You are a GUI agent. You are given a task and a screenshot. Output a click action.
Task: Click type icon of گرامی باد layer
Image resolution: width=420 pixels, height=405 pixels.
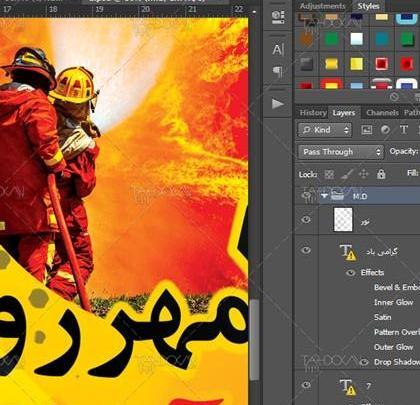pos(348,252)
